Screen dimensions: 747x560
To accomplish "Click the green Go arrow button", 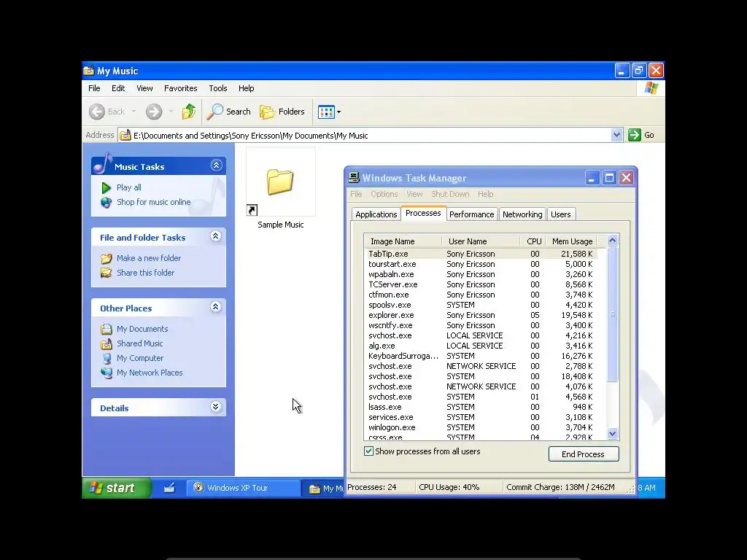I will point(635,135).
